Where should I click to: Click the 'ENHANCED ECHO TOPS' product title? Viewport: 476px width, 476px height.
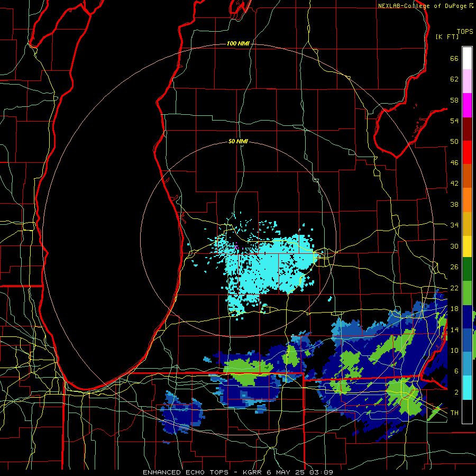tap(186, 472)
